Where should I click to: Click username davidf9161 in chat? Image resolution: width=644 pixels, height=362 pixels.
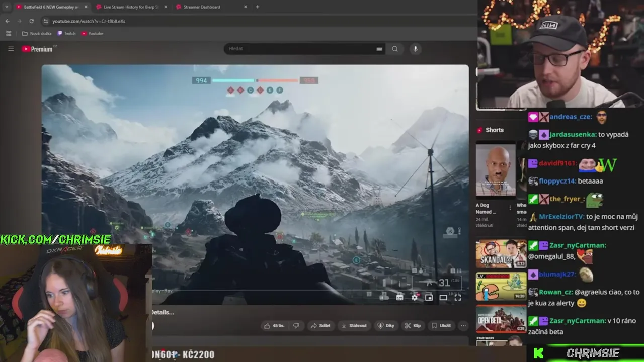[x=558, y=163]
